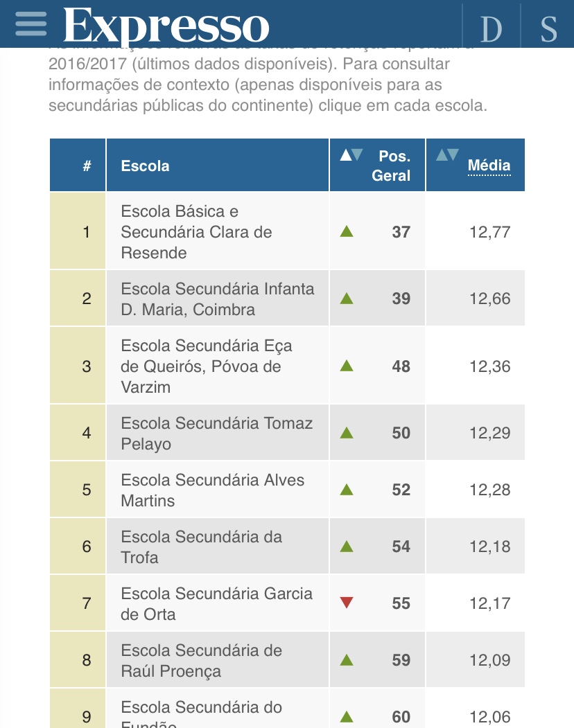The image size is (574, 728).
Task: Click the green up arrow beside position 37
Action: click(347, 231)
